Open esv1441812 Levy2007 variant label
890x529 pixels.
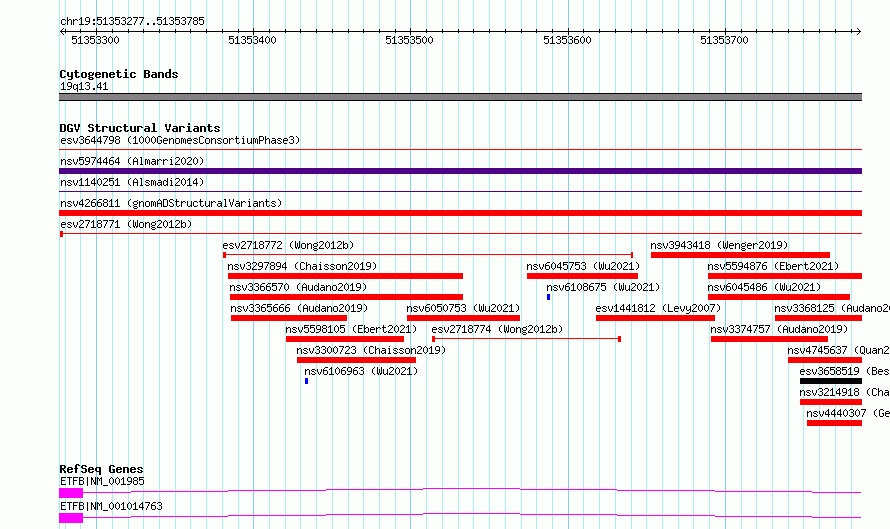pyautogui.click(x=658, y=308)
